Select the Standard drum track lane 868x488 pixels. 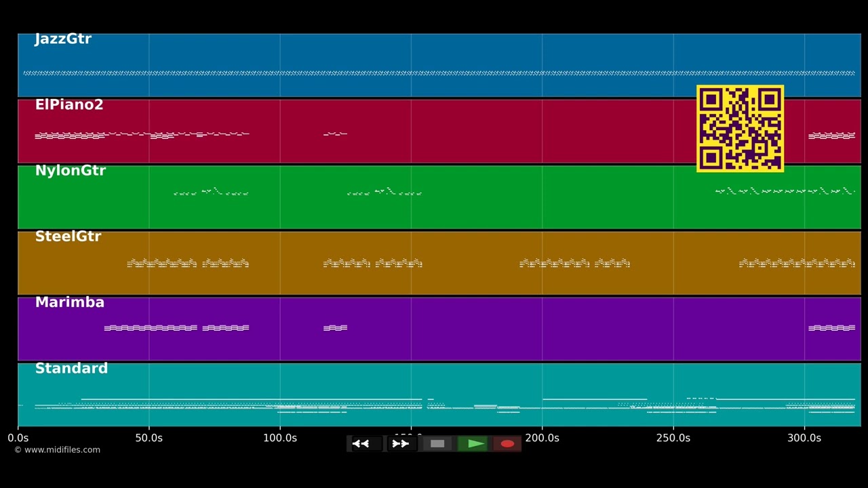(x=439, y=394)
